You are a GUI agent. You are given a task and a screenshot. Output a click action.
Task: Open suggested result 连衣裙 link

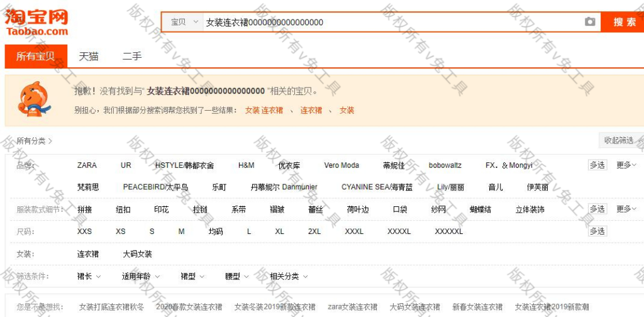point(311,110)
